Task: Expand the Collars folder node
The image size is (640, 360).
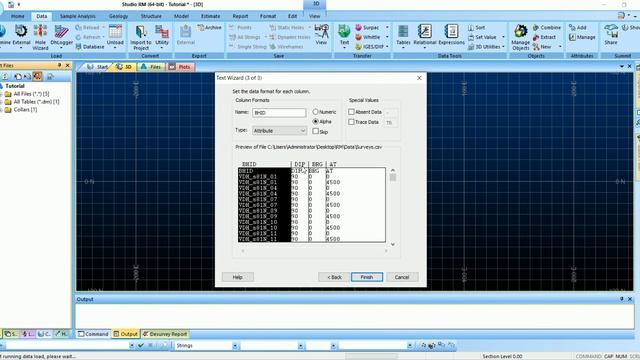Action: pyautogui.click(x=1, y=110)
